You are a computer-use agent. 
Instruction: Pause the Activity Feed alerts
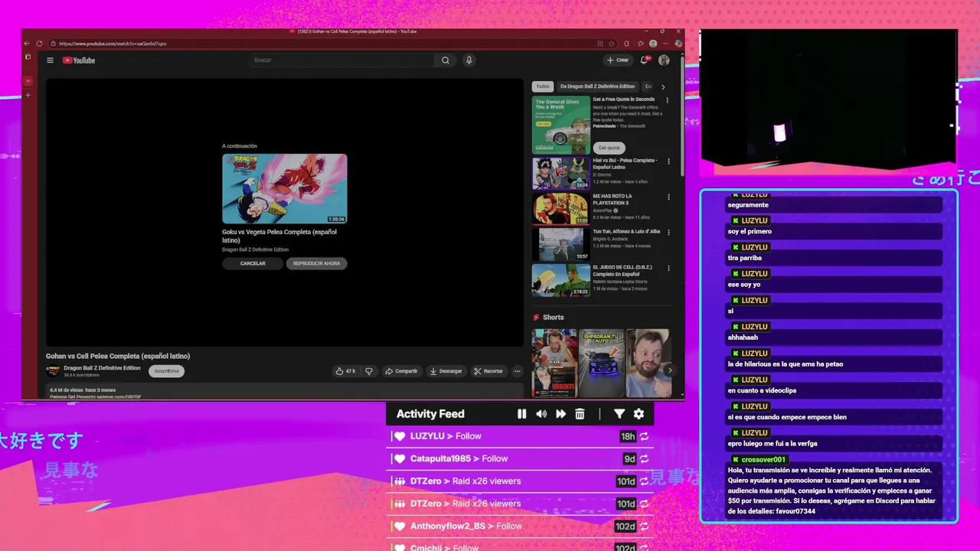tap(521, 414)
